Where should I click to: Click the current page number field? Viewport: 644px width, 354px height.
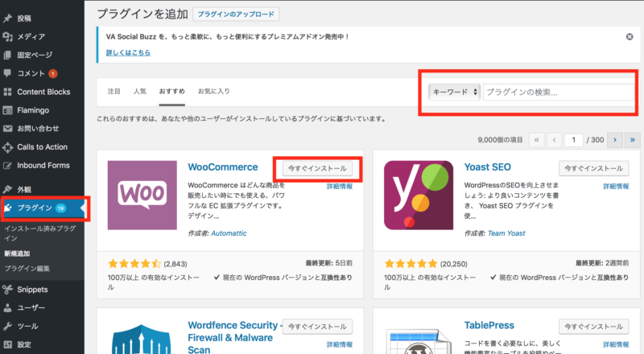pos(573,140)
